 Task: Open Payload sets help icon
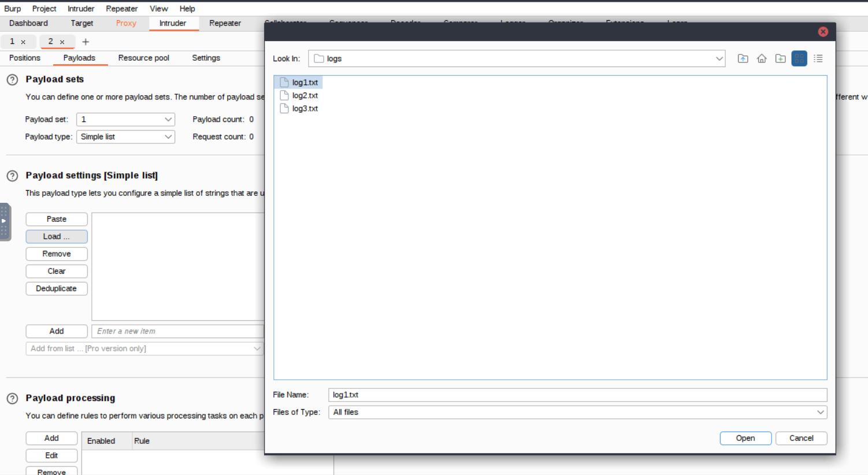tap(12, 80)
